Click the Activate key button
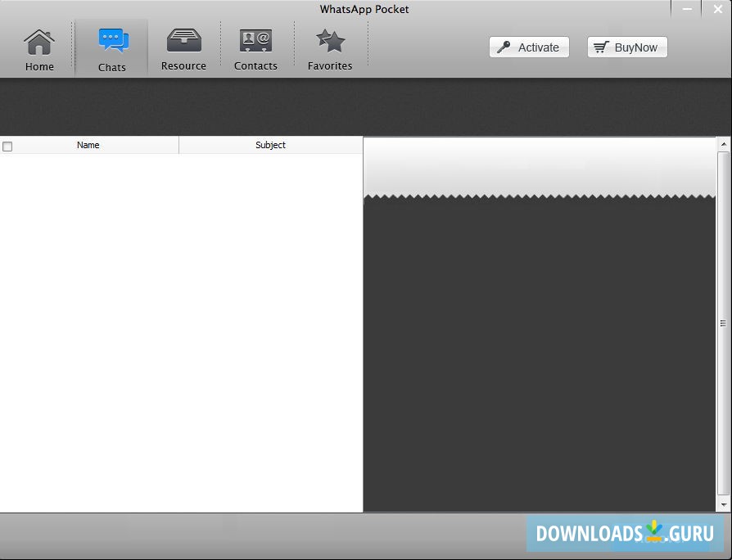Screen dimensions: 732x560 pos(529,47)
